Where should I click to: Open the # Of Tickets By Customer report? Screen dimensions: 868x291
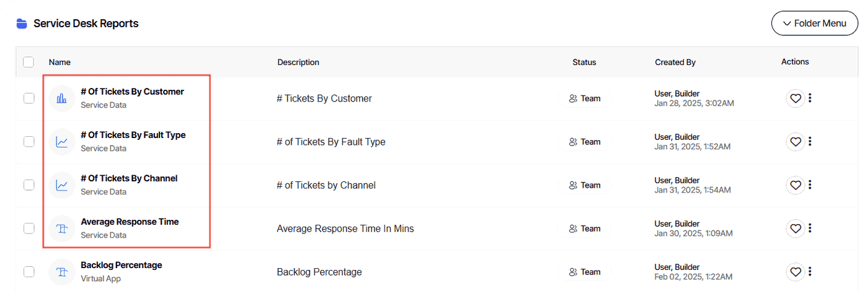[132, 92]
